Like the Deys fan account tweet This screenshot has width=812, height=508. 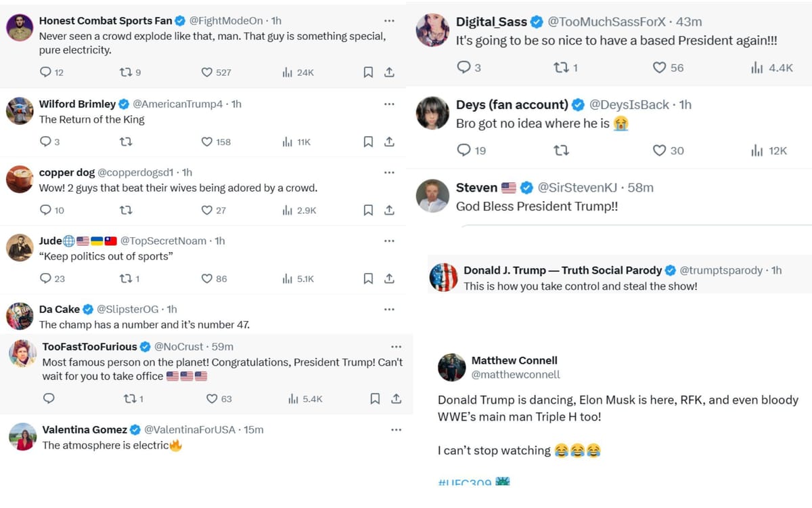pyautogui.click(x=659, y=150)
